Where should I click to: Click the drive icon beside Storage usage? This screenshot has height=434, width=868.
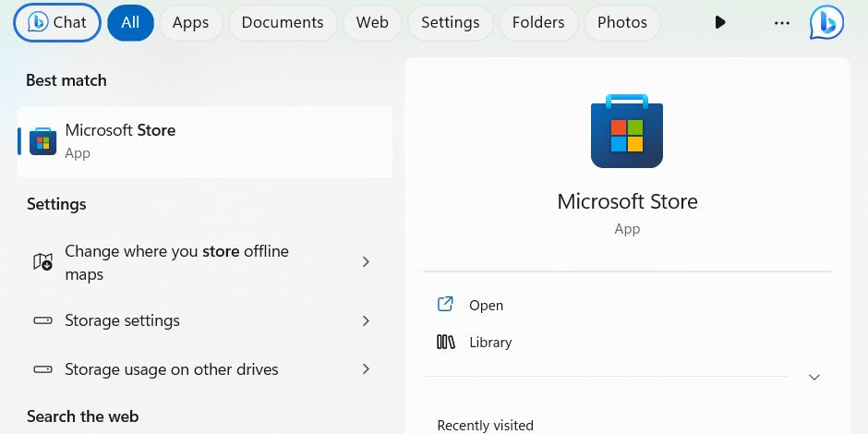click(x=42, y=369)
